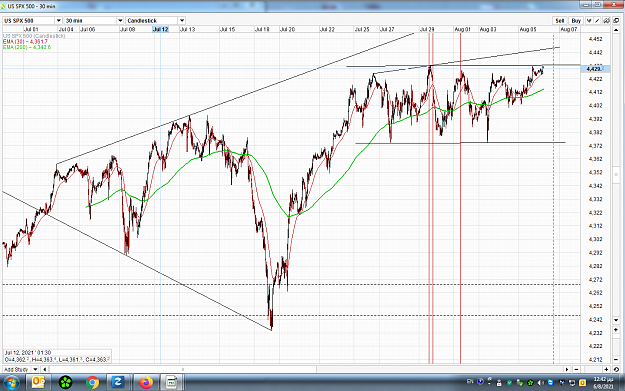Click the EMA (30) red indicator label

click(x=25, y=41)
